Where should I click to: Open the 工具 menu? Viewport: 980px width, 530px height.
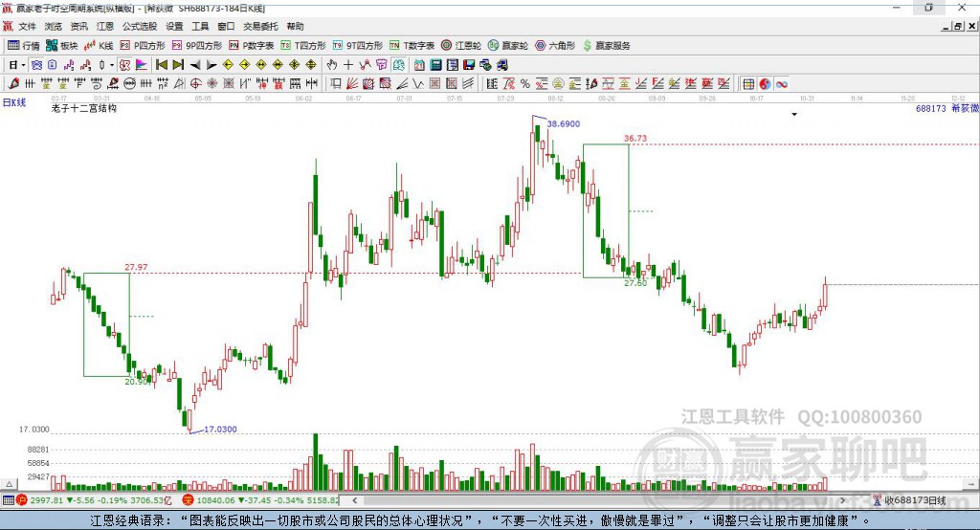200,26
